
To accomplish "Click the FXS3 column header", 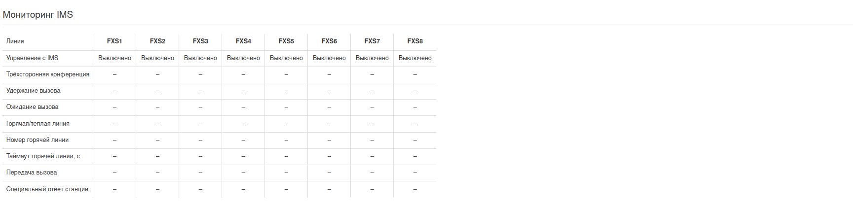I will tap(200, 41).
